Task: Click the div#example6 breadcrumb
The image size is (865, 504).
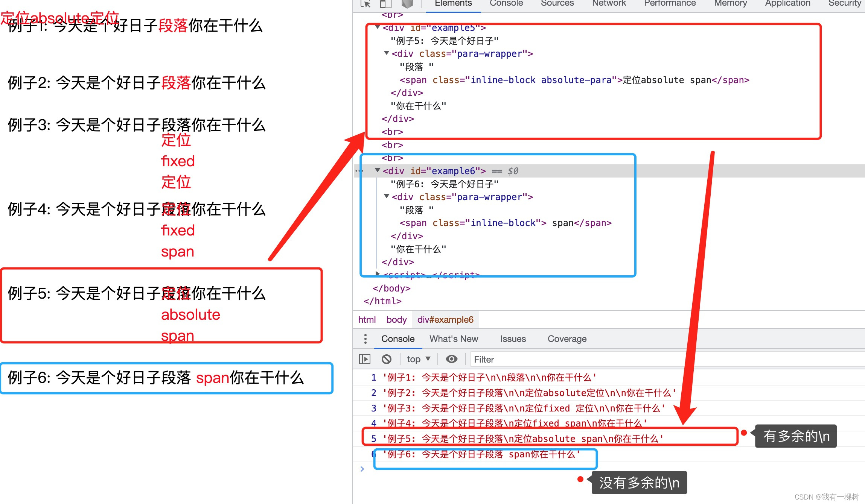Action: click(445, 319)
